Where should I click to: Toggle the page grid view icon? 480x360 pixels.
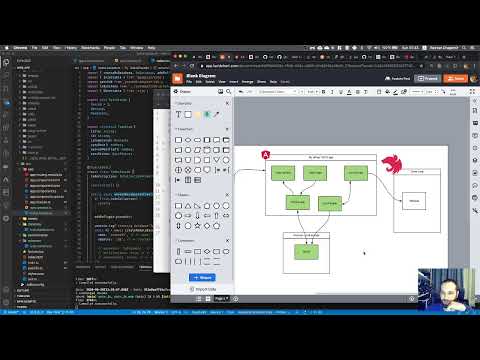(208, 299)
